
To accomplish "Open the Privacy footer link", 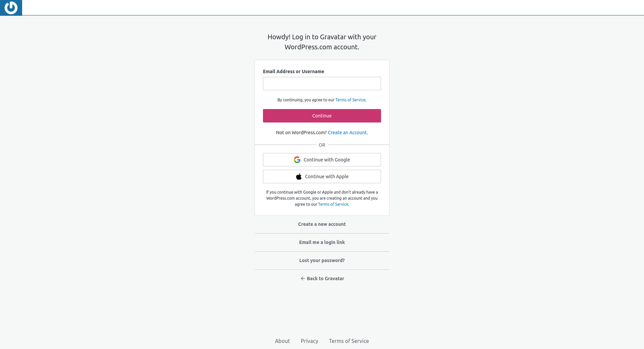I will coord(309,341).
